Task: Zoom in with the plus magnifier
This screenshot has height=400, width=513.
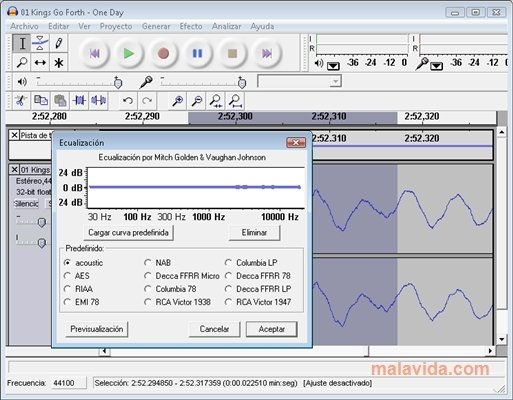Action: pos(177,100)
